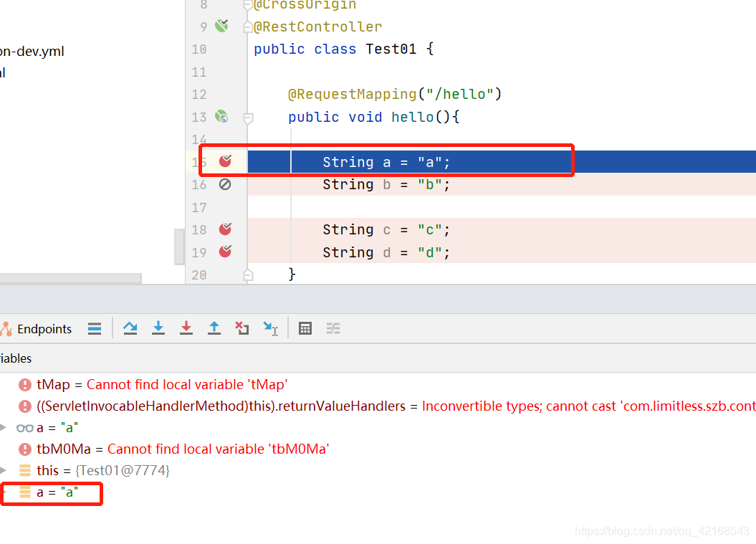Click String c = "c" code line
Screen dimensions: 756x544
[x=386, y=229]
